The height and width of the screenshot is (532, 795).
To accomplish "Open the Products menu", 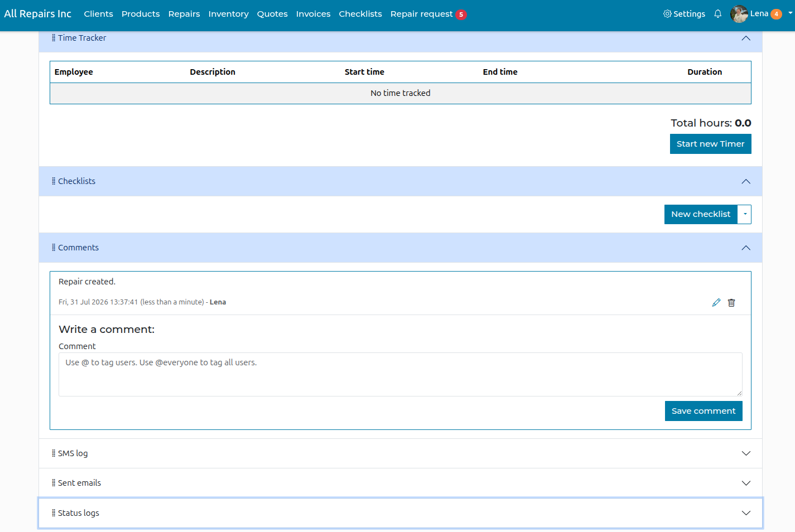I will click(x=141, y=14).
